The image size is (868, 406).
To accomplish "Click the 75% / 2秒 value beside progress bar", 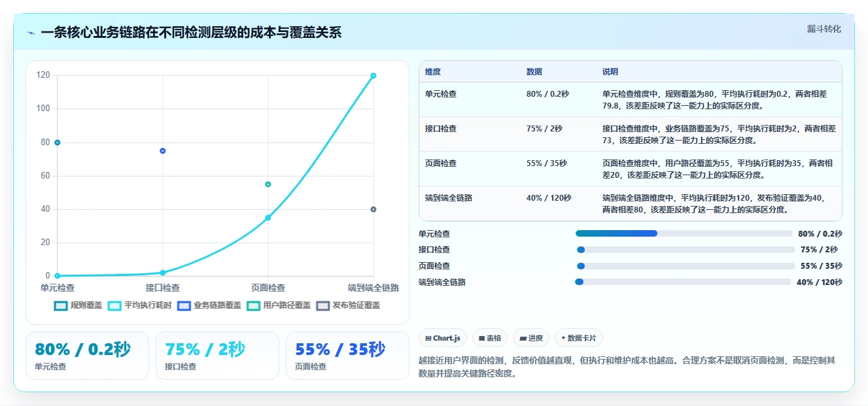I will pyautogui.click(x=819, y=250).
